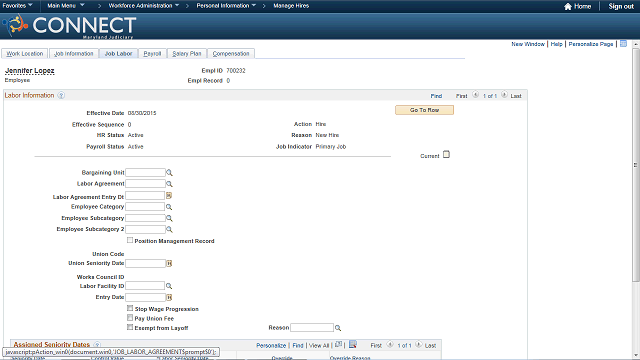
Task: Click Labor Information previous row arrow
Action: click(x=476, y=95)
